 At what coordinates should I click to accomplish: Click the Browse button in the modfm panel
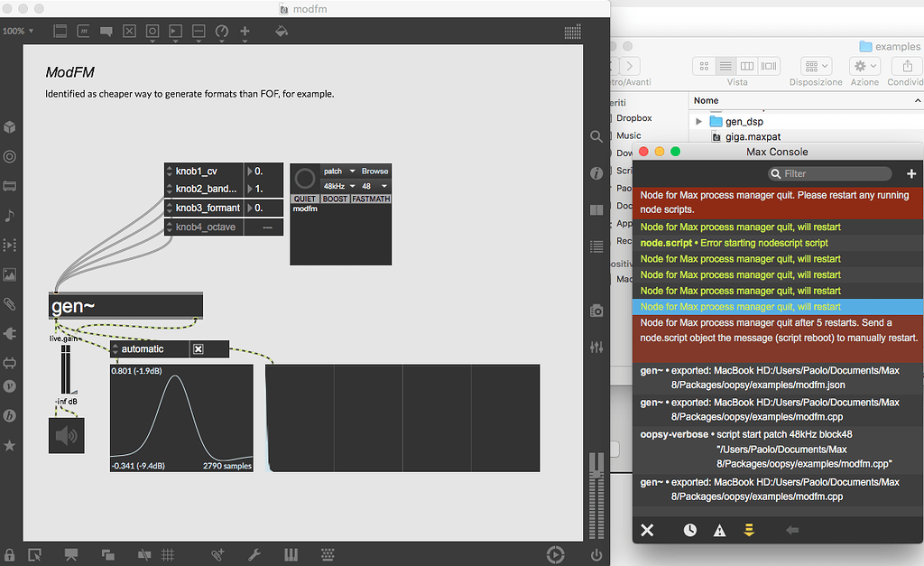[374, 172]
